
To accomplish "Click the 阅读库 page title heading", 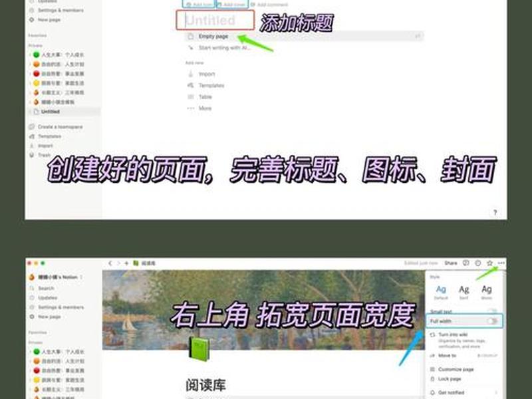I will [x=205, y=385].
